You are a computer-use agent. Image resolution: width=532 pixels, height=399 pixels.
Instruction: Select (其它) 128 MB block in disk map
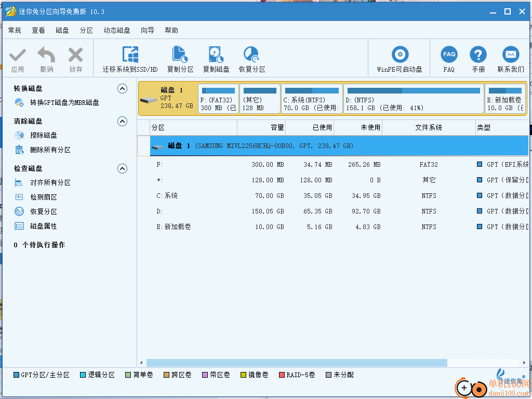click(260, 99)
